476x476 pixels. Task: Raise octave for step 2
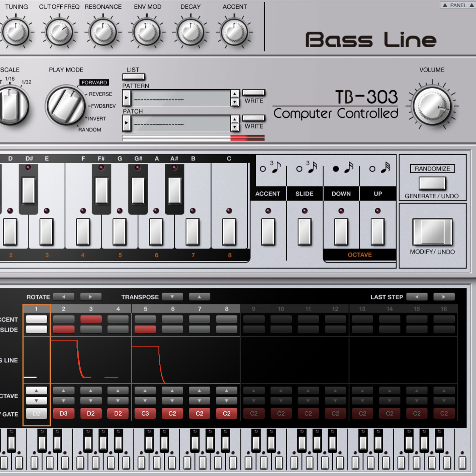click(x=64, y=391)
